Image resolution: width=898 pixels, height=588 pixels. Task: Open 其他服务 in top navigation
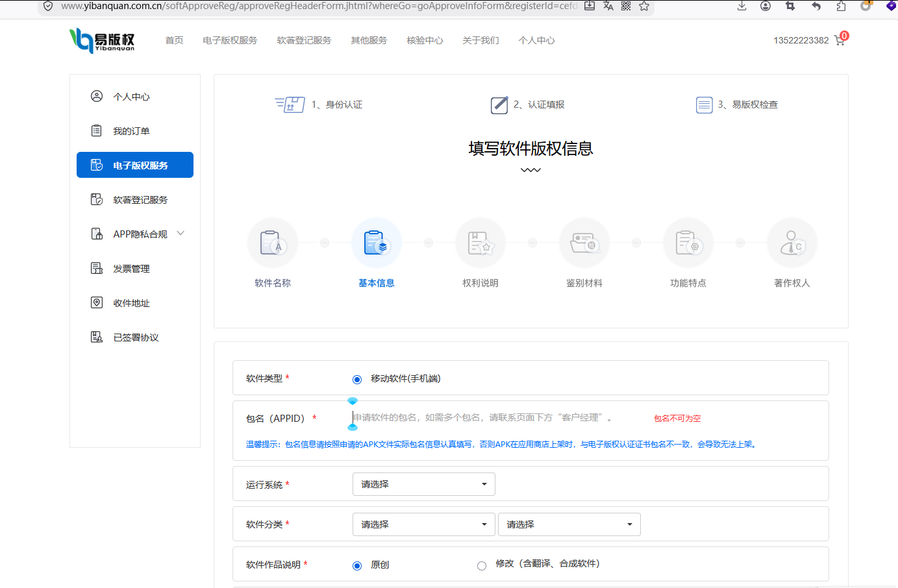[x=369, y=40]
